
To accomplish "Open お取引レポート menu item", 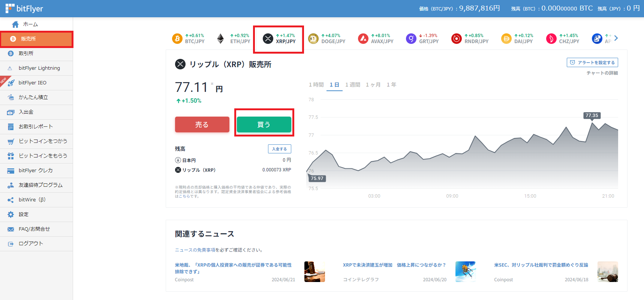I will pos(36,127).
